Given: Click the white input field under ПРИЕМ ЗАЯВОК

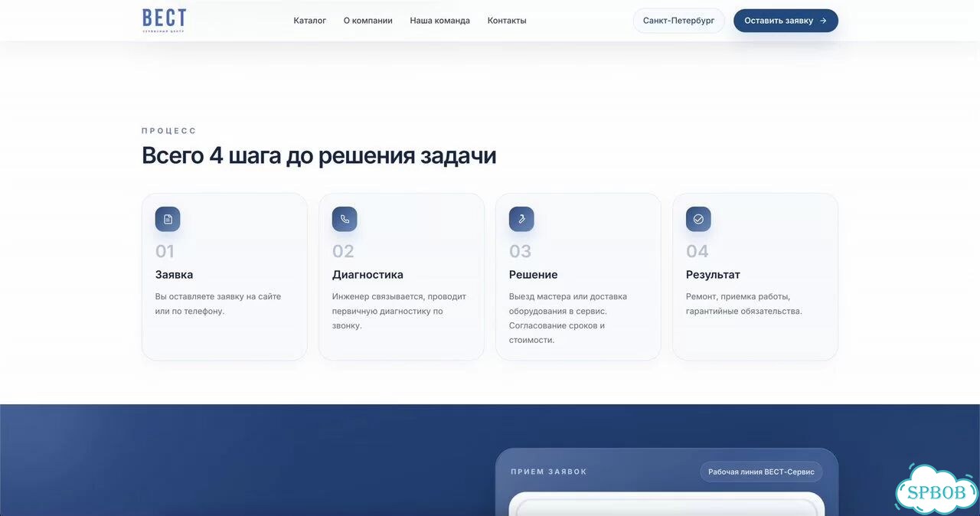Looking at the screenshot, I should click(x=667, y=505).
